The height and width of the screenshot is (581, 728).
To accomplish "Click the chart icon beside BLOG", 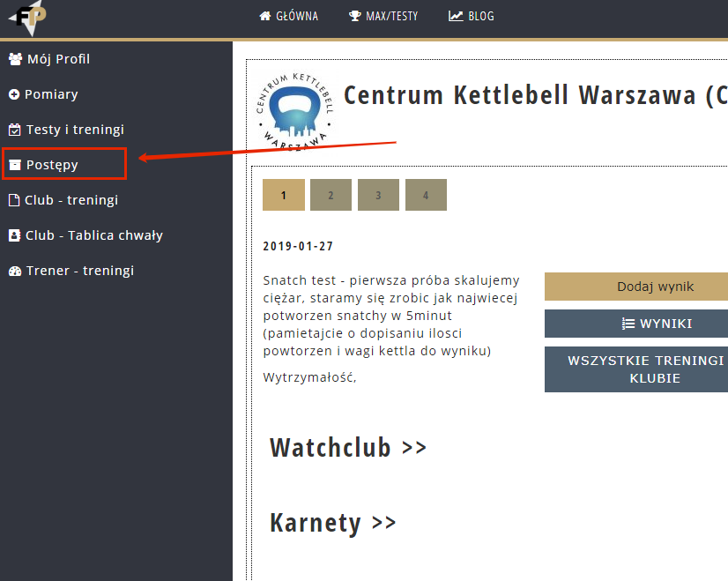I will pyautogui.click(x=456, y=16).
